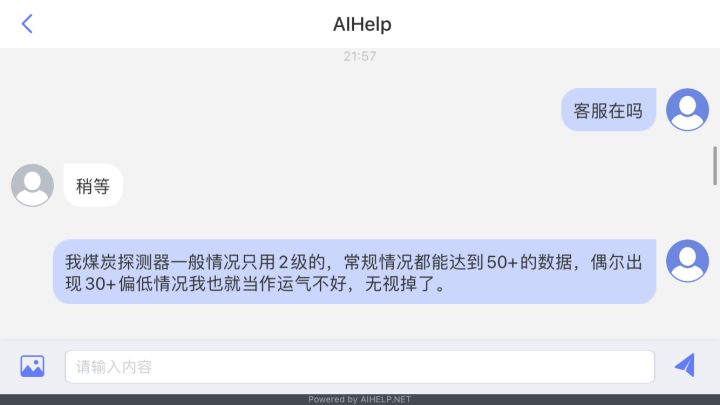Click the white header bar right of AIHelp
The image size is (720, 405).
click(551, 24)
